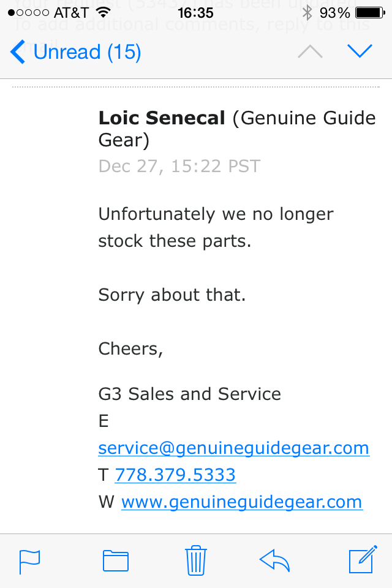The height and width of the screenshot is (588, 392).
Task: Jump to next message with down arrow
Action: (x=360, y=51)
